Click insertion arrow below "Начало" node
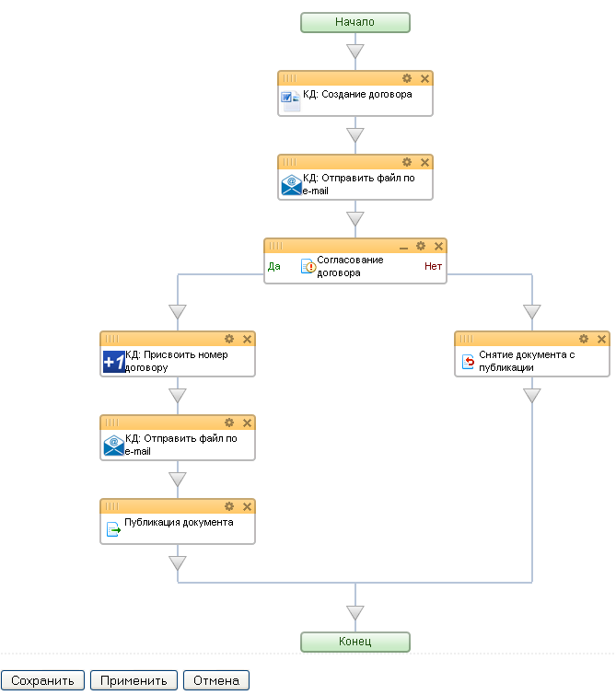The height and width of the screenshot is (695, 616). coord(355,52)
